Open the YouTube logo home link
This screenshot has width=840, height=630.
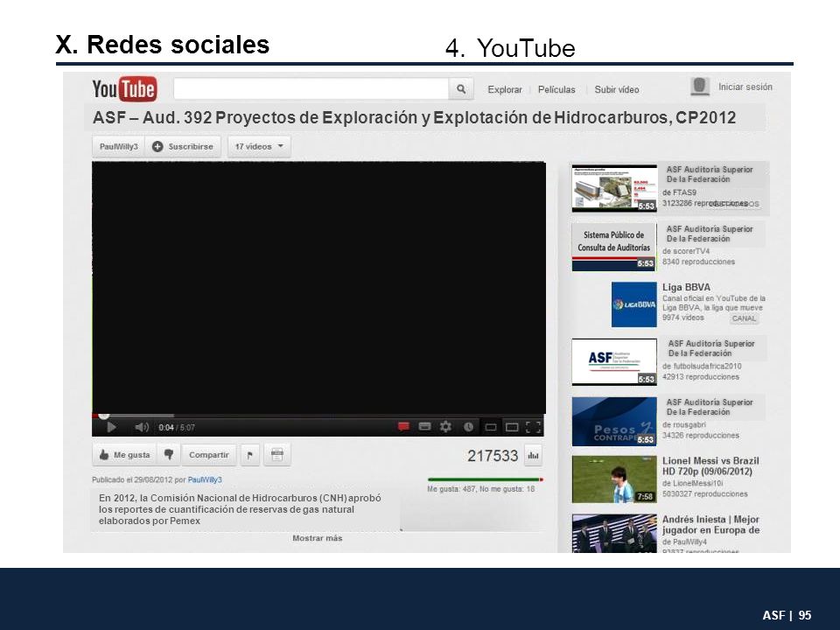click(124, 89)
